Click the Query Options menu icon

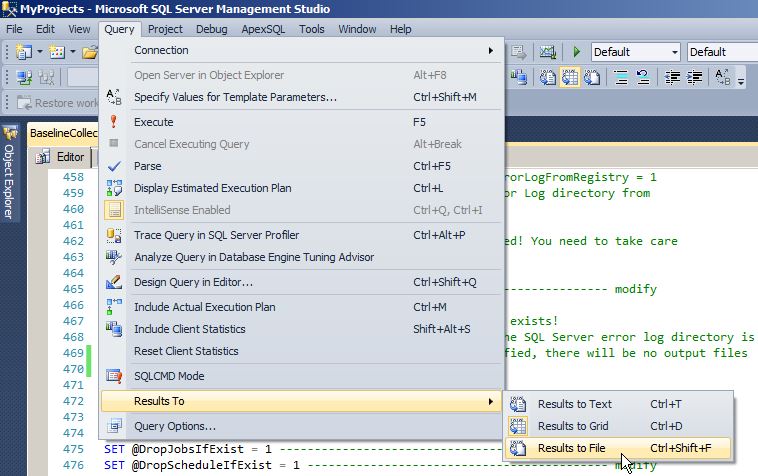click(x=114, y=426)
